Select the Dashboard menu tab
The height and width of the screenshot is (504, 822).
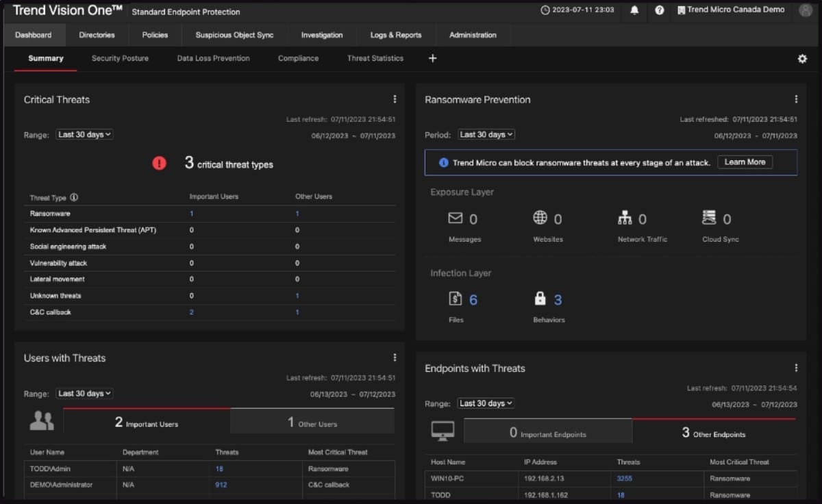click(x=33, y=35)
